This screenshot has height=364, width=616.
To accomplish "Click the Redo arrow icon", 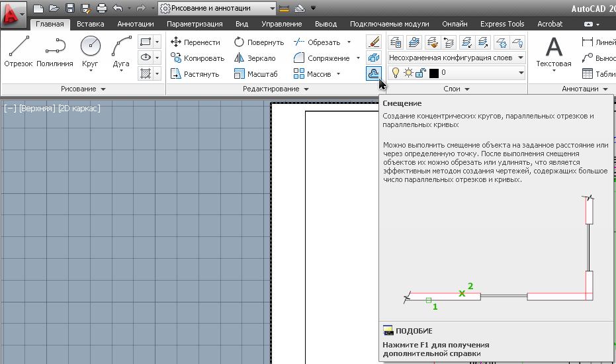I will click(x=141, y=8).
